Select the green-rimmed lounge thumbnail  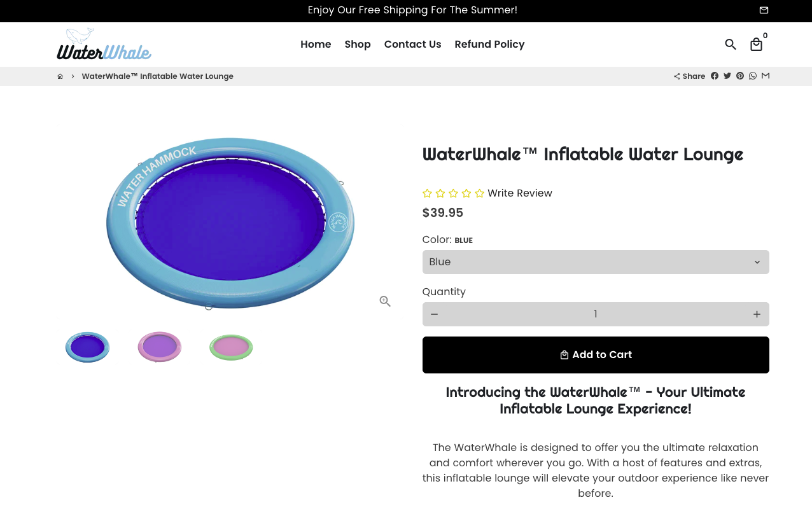coord(231,347)
